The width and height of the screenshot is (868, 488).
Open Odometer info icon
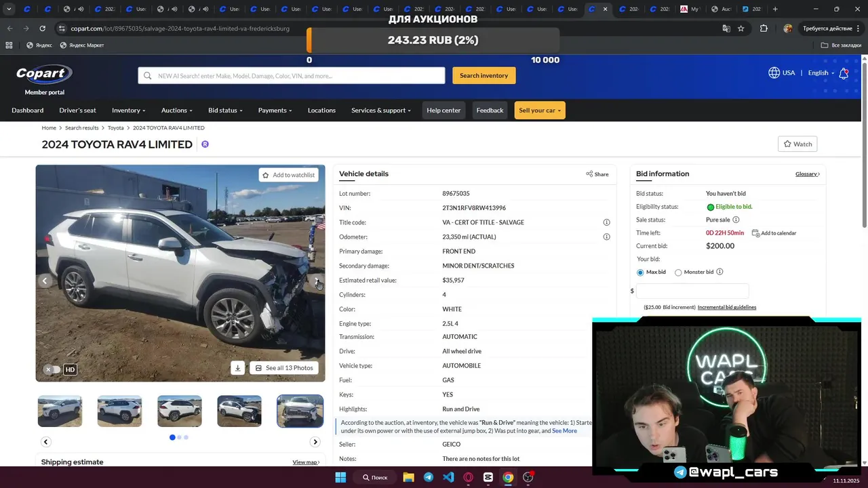tap(606, 237)
